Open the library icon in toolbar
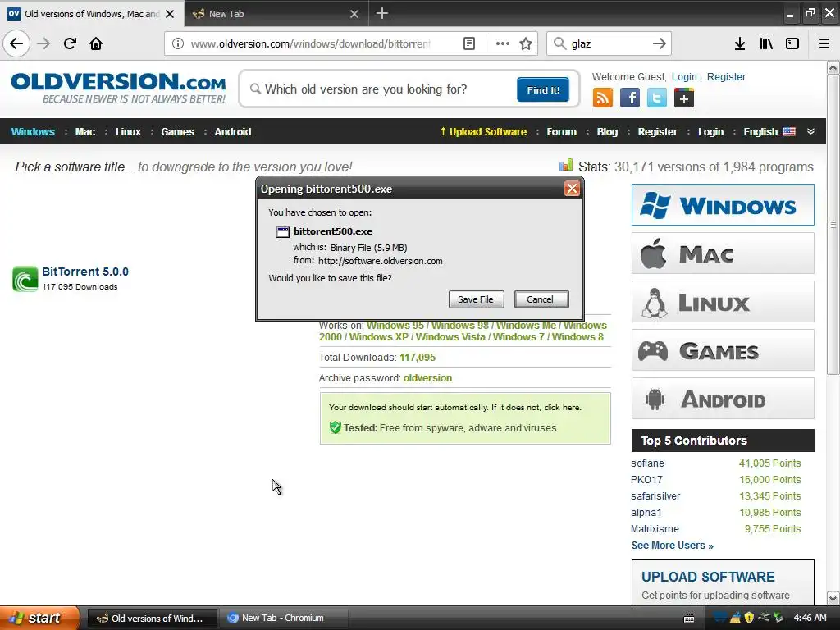Screen dimensions: 840x630 point(766,43)
